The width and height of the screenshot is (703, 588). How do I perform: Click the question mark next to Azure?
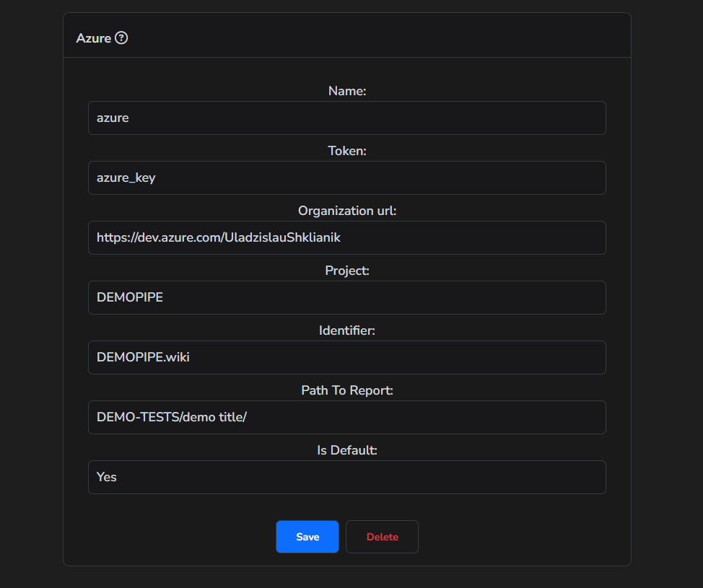coord(121,38)
